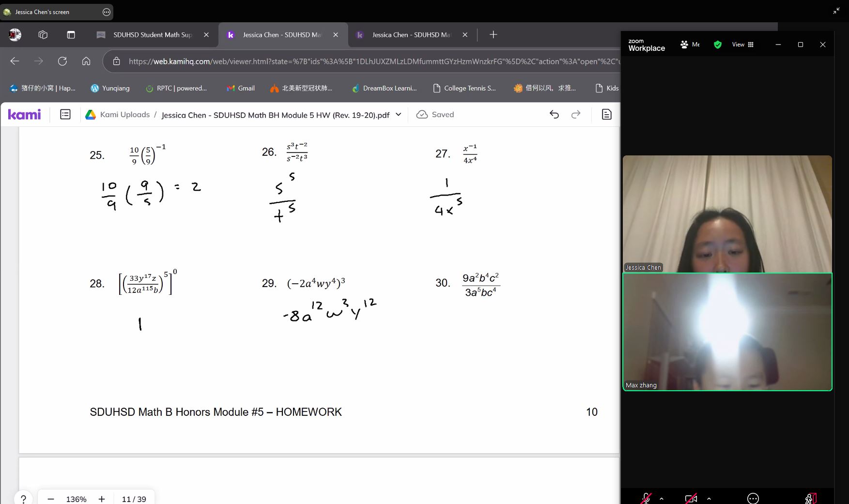Screen dimensions: 849x504
Task: Click the 136% zoom level
Action: pyautogui.click(x=76, y=499)
